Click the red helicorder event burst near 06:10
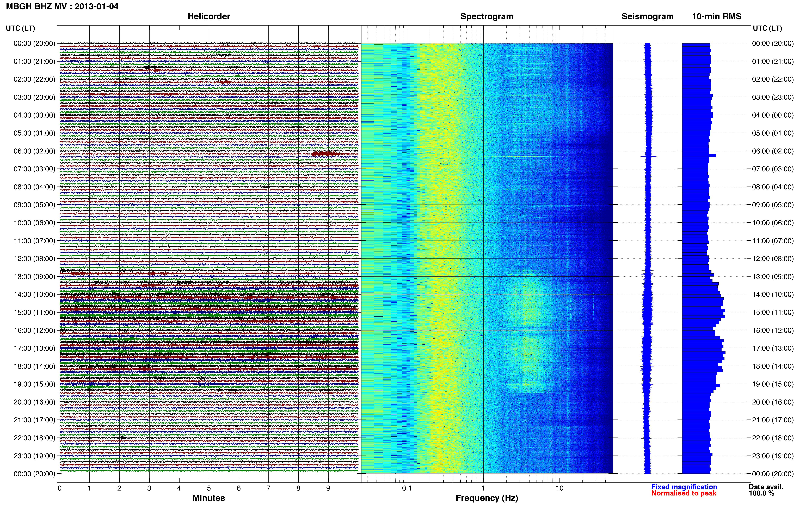This screenshot has height=508, width=812. 326,154
